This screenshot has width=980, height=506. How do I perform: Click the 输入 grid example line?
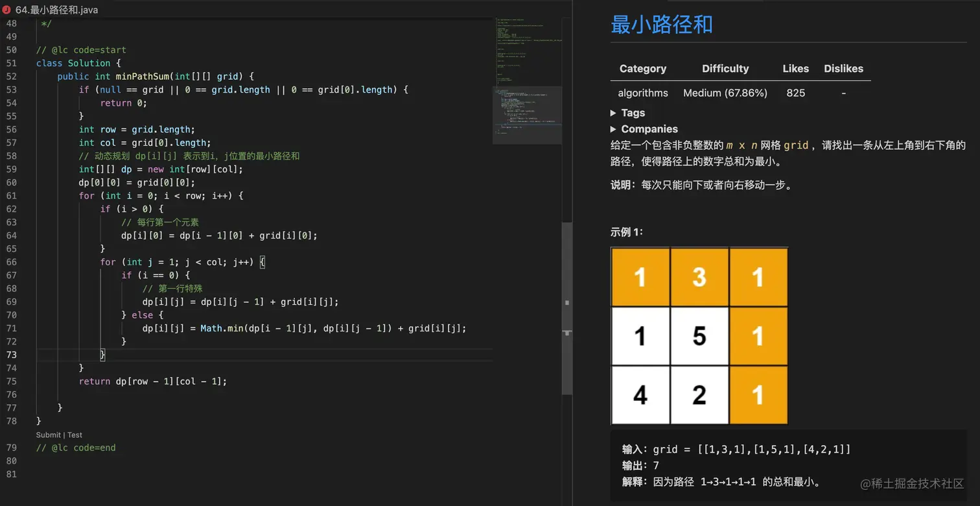click(x=736, y=450)
